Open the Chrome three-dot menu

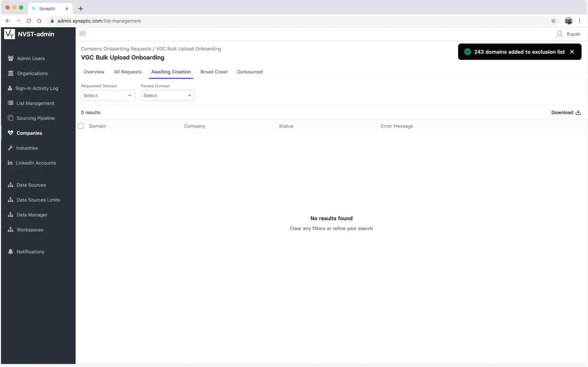coord(579,21)
